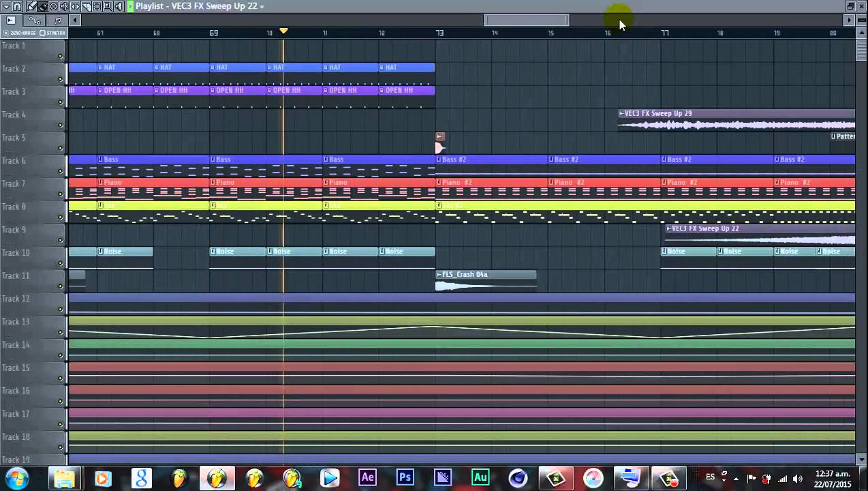Toggle Track 3 mute switch
The height and width of the screenshot is (491, 868).
coord(60,102)
